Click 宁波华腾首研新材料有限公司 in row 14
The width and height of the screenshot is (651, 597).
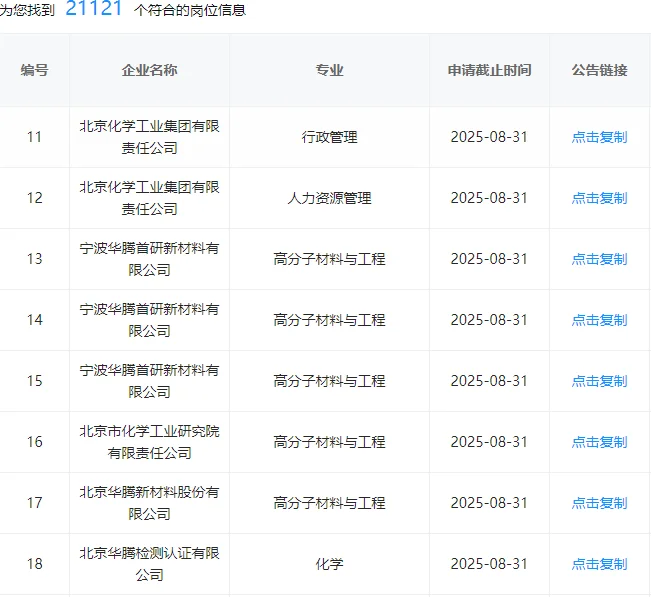tap(149, 320)
